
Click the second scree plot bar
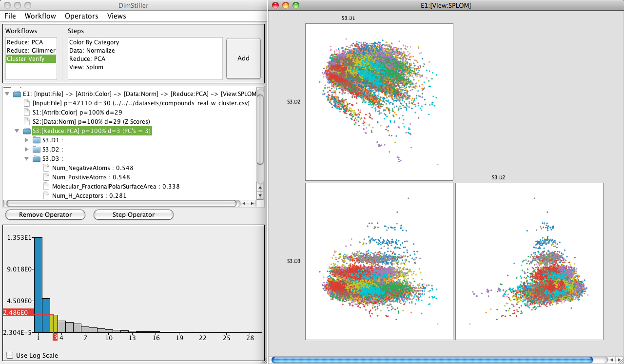(46, 316)
